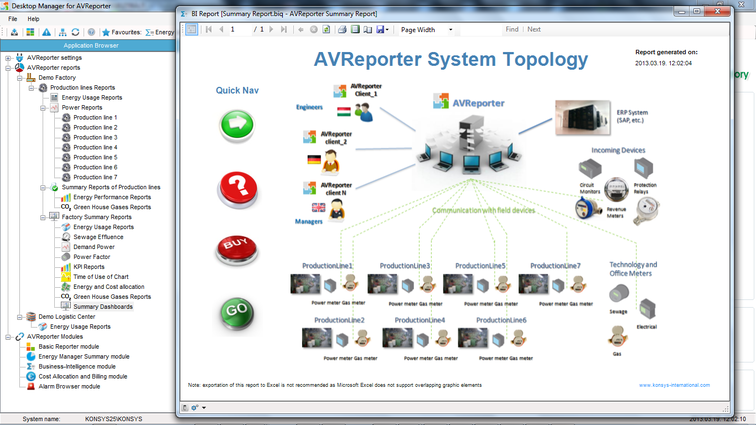Open Energy Performance Reports
Image resolution: width=756 pixels, height=425 pixels.
(x=112, y=197)
